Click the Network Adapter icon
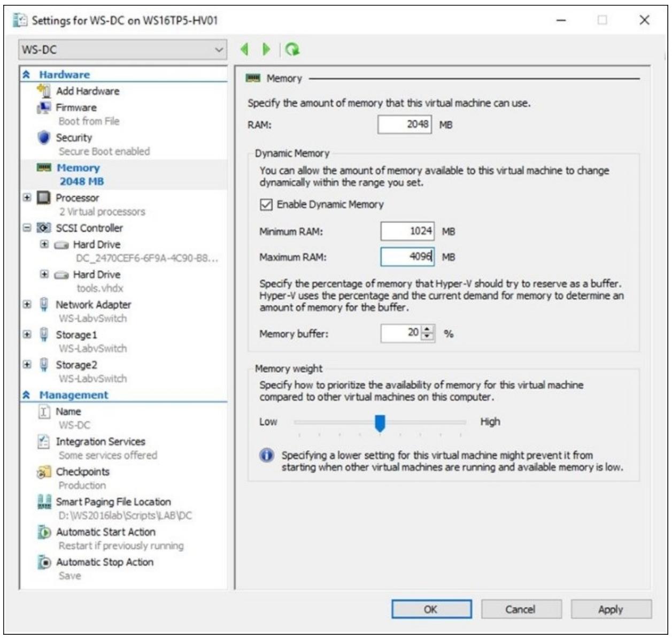 [44, 304]
